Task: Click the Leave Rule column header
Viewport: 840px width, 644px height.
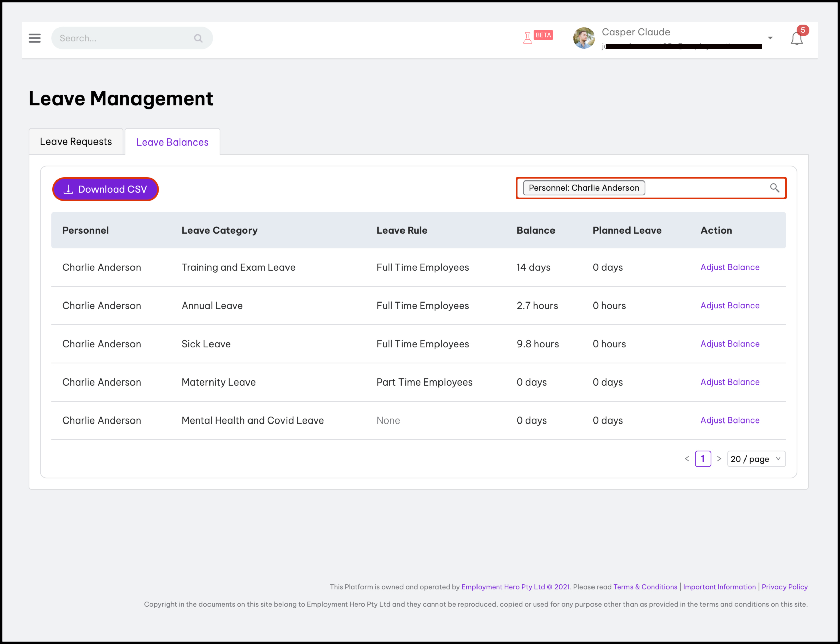Action: click(x=402, y=230)
